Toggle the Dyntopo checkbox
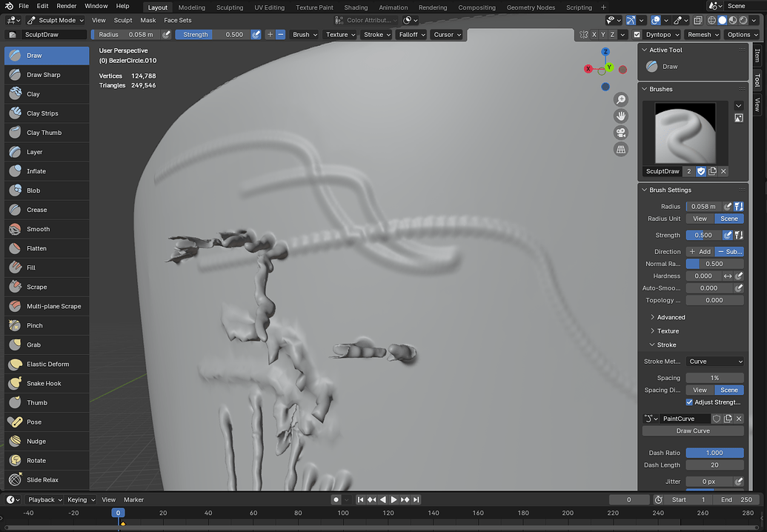The height and width of the screenshot is (532, 767). 637,35
